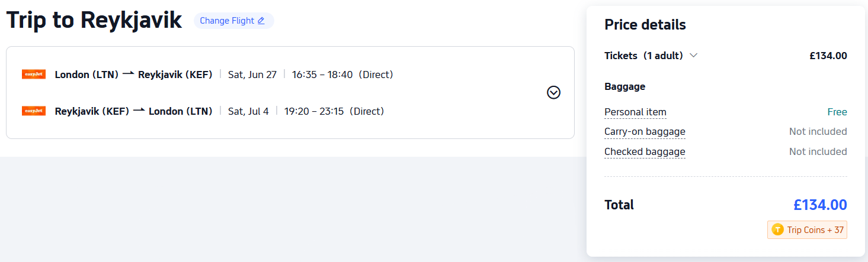Click easyJet logo on the London to Reykjavik flight
The height and width of the screenshot is (262, 868).
click(34, 75)
